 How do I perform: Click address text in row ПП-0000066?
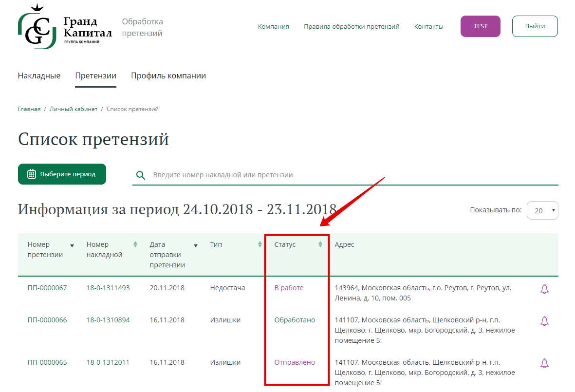(425, 330)
